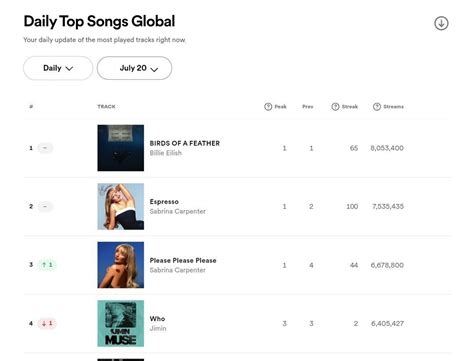This screenshot has width=474, height=361.
Task: Open the Daily frequency dropdown
Action: pyautogui.click(x=58, y=68)
